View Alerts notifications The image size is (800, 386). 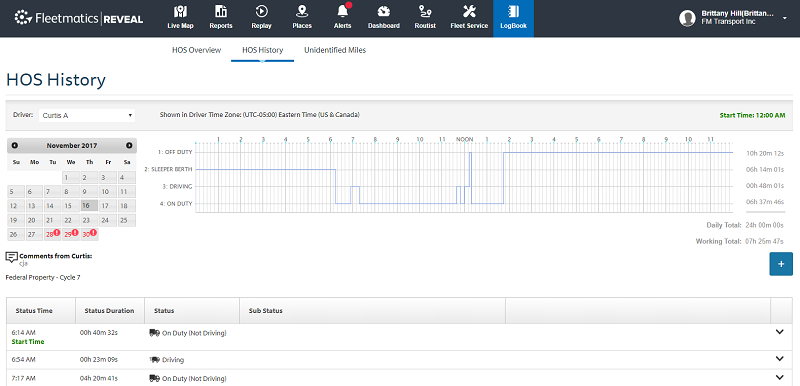pos(342,18)
